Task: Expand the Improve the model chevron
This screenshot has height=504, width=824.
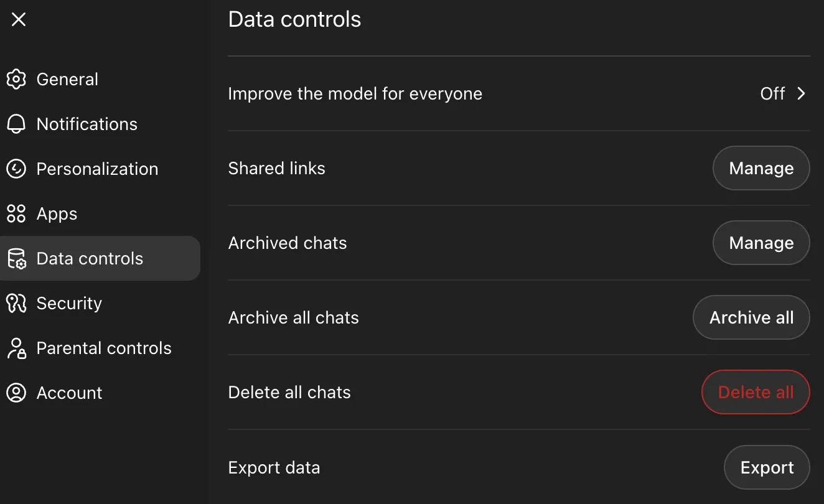Action: 802,93
